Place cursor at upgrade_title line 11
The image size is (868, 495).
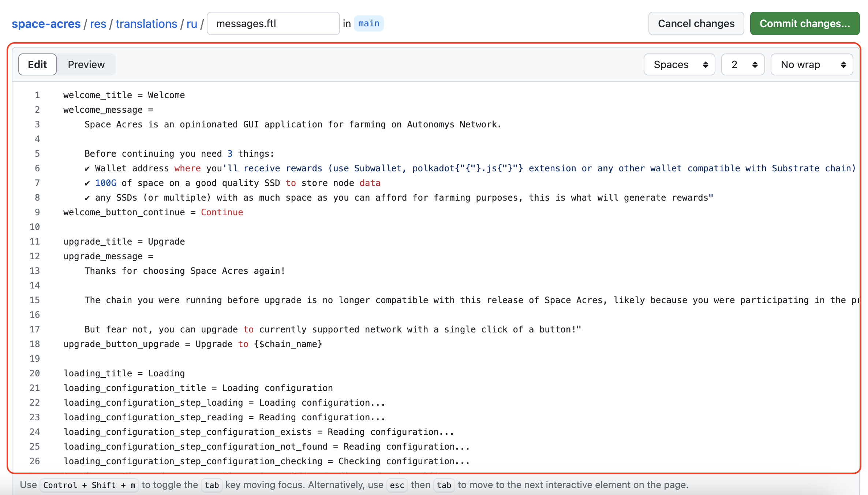pos(124,242)
